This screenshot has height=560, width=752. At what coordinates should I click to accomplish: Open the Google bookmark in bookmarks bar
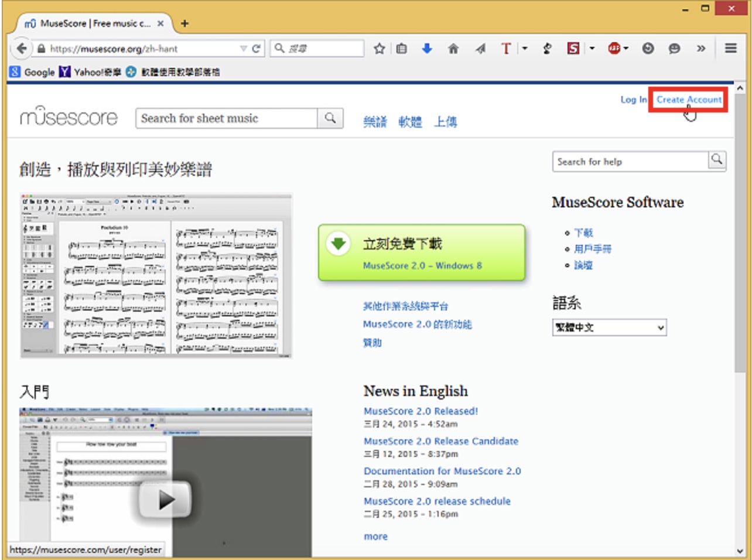click(33, 72)
